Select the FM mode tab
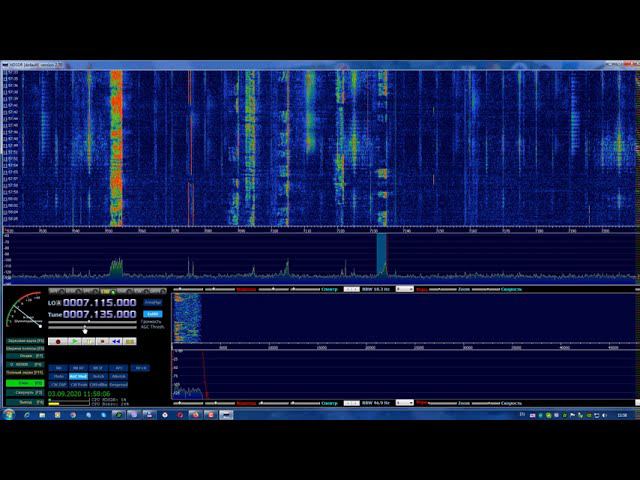 [x=91, y=291]
